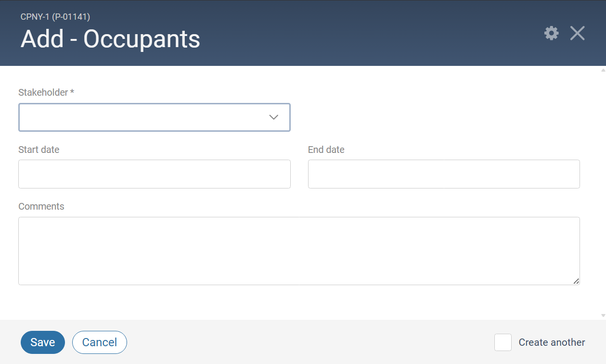
Task: Close the Add - Occupants dialog
Action: click(x=577, y=33)
